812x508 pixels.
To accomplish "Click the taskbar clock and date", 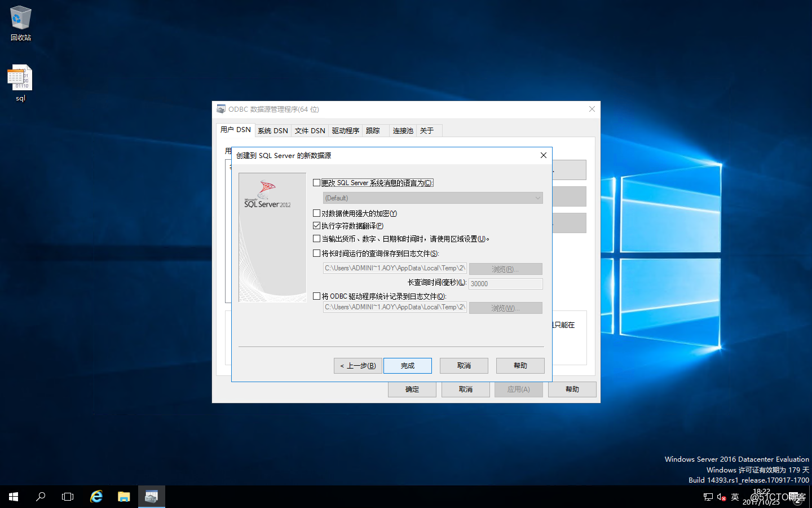I will point(761,497).
